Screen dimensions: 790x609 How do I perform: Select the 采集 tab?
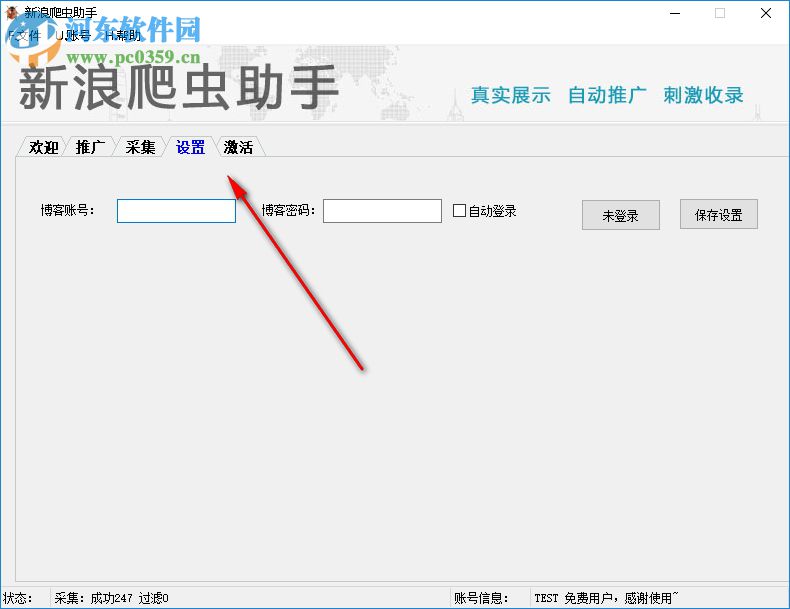click(140, 147)
